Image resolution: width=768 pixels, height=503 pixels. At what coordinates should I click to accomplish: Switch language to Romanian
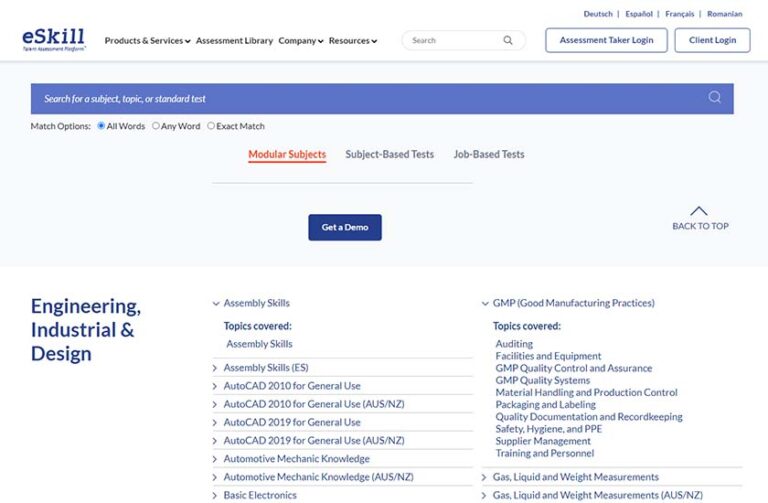pos(724,14)
